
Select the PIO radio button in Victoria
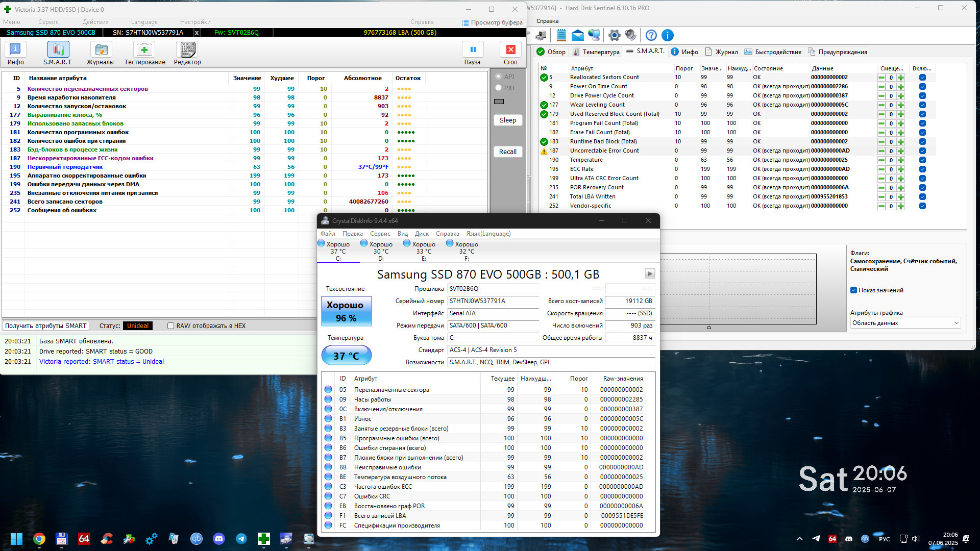[x=498, y=88]
